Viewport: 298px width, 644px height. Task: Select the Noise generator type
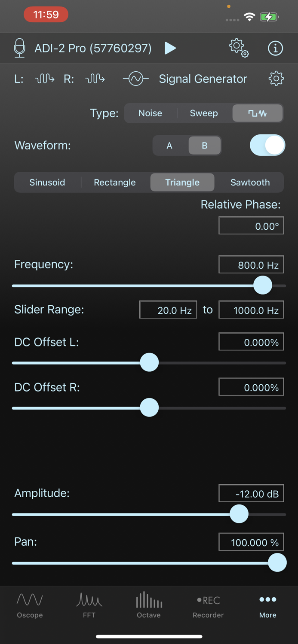pyautogui.click(x=150, y=113)
